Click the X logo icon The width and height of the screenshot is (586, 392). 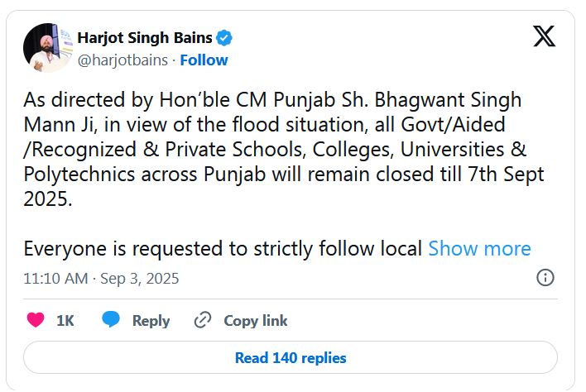[544, 37]
